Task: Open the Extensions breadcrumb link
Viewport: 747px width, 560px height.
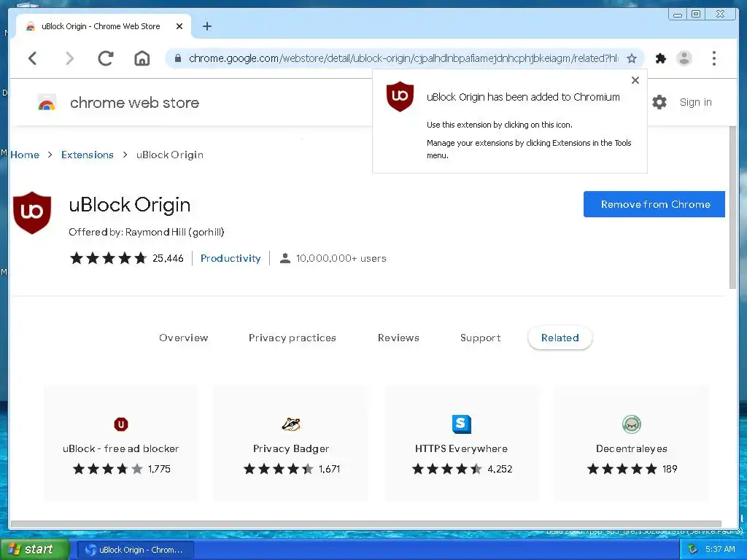Action: click(x=88, y=155)
